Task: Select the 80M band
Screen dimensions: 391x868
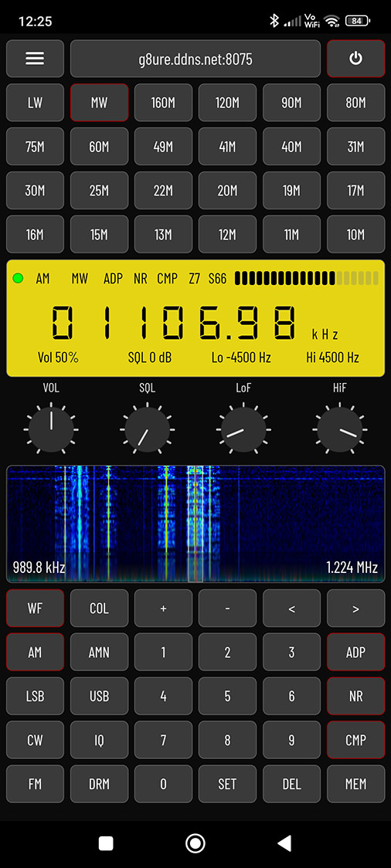Action: (x=355, y=103)
